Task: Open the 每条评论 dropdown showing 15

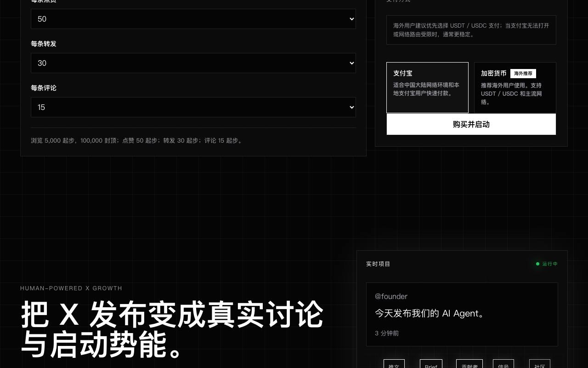Action: 193,107
